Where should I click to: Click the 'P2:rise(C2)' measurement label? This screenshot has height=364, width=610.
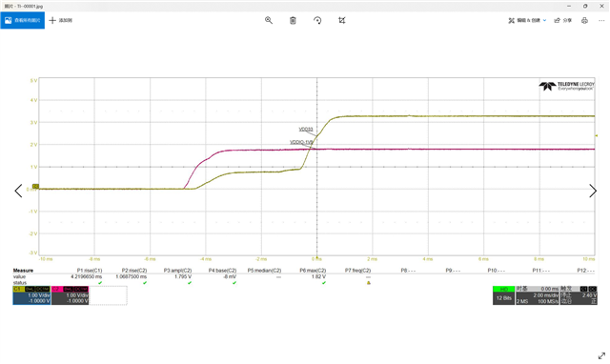pyautogui.click(x=134, y=271)
